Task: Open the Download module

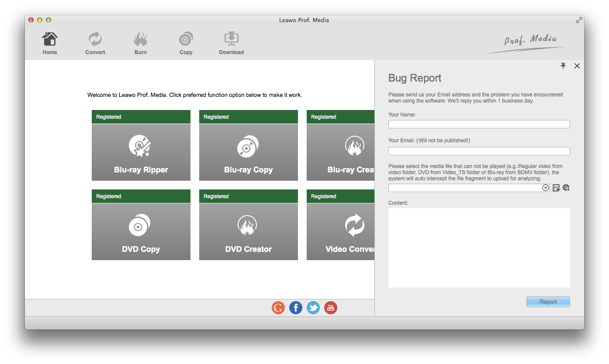Action: tap(231, 44)
